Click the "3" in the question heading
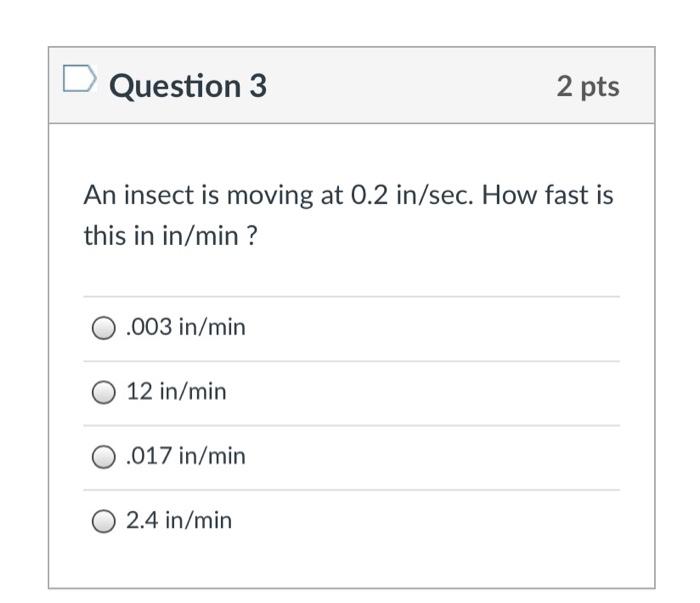The width and height of the screenshot is (700, 603). pos(257,86)
